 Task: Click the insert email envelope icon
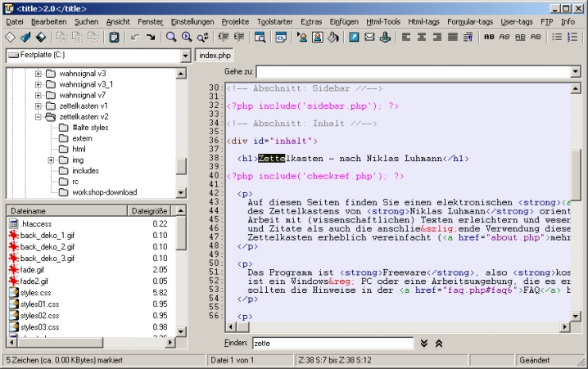pos(369,37)
